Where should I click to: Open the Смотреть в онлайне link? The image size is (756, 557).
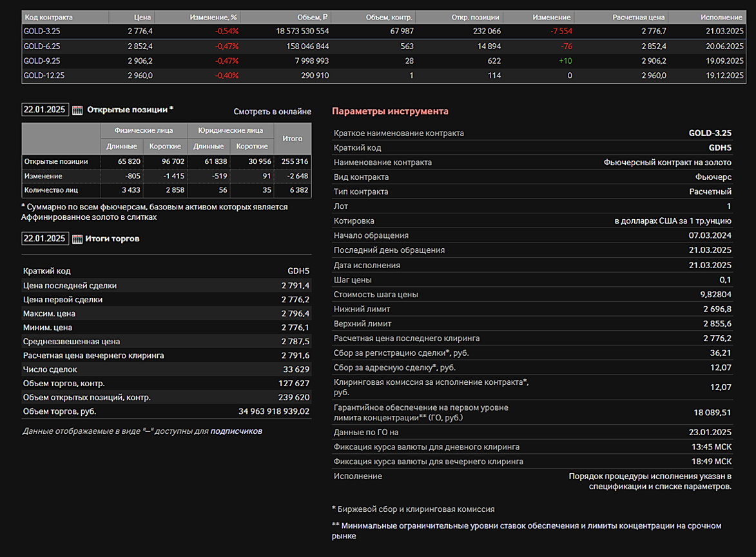pos(273,112)
